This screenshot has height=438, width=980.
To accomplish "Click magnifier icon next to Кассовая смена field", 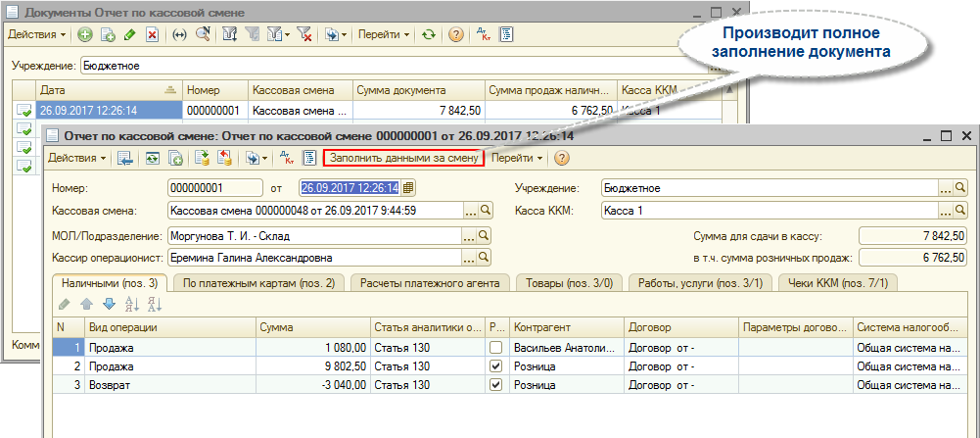I will click(x=485, y=211).
